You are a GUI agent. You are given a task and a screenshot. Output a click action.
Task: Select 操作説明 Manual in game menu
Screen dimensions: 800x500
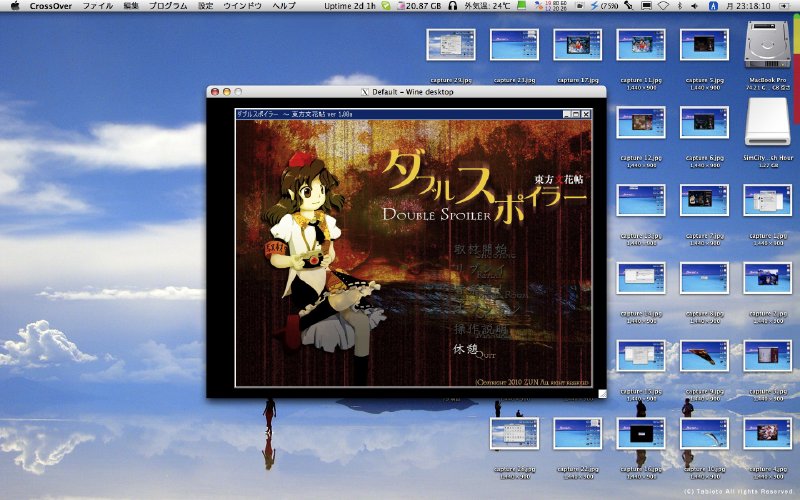(x=481, y=331)
